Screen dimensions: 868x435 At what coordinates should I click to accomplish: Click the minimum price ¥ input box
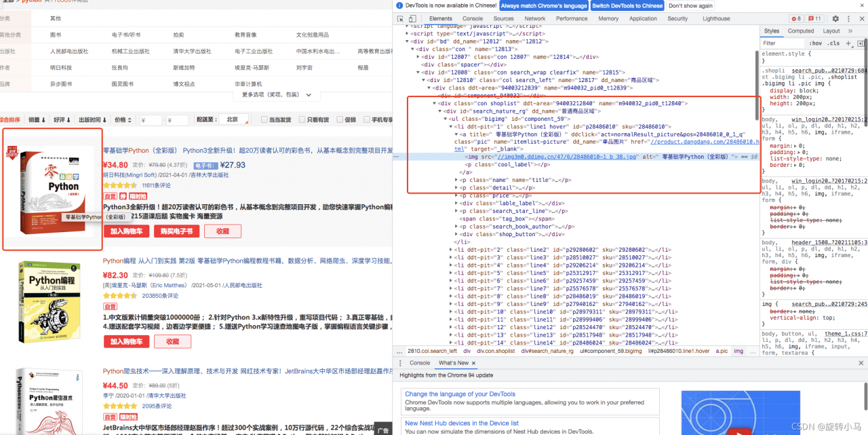point(151,120)
